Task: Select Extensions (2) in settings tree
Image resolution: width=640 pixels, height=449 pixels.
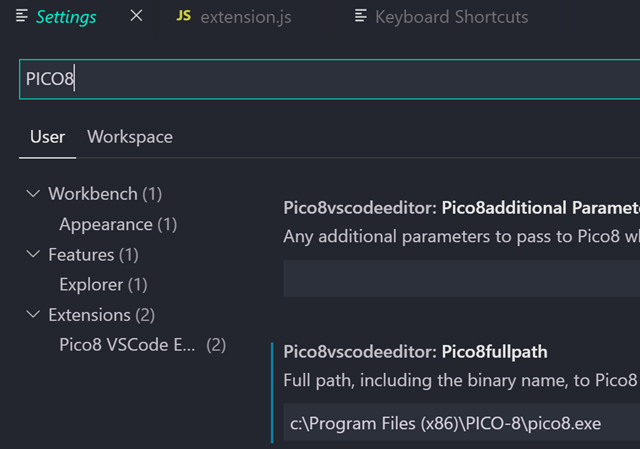Action: tap(102, 315)
